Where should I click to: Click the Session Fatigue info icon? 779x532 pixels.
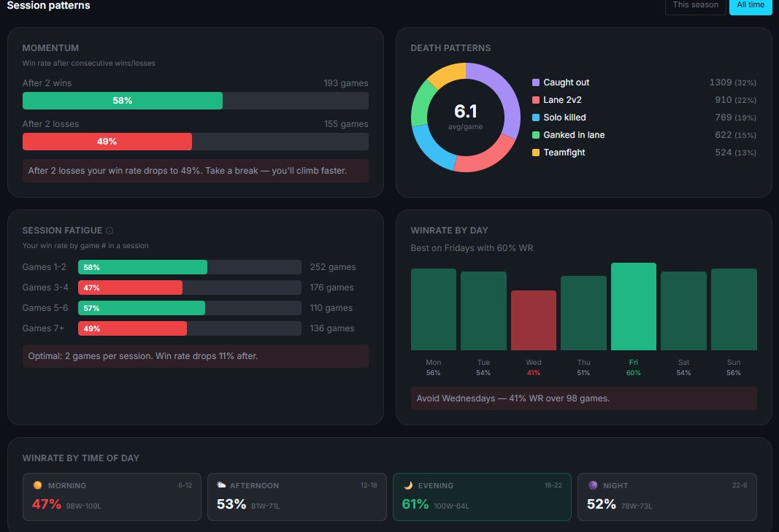(110, 231)
